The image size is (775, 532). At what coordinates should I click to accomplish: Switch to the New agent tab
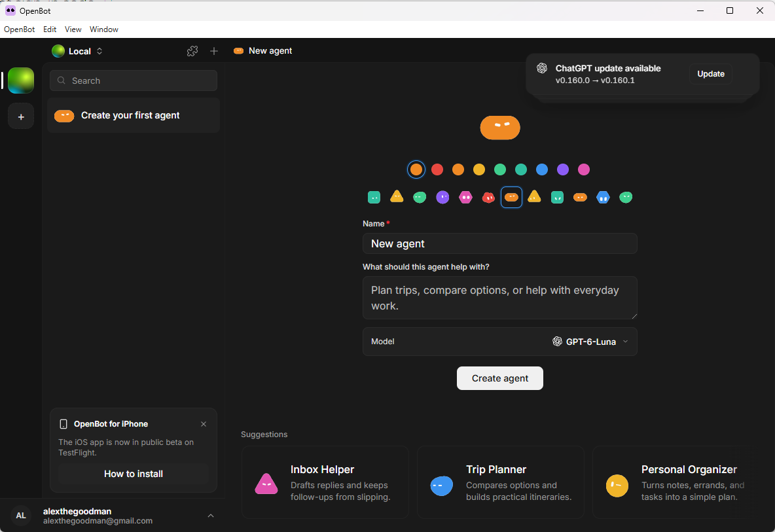(263, 51)
